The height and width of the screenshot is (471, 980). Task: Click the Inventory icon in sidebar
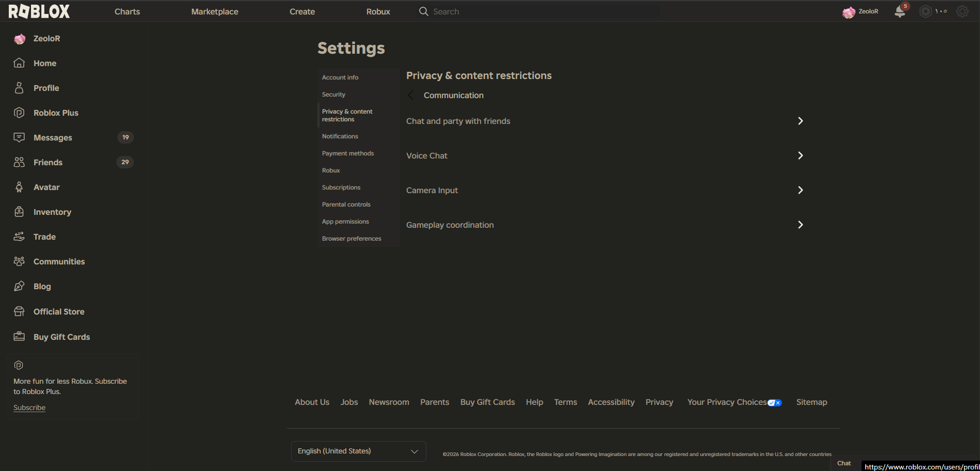pyautogui.click(x=19, y=212)
